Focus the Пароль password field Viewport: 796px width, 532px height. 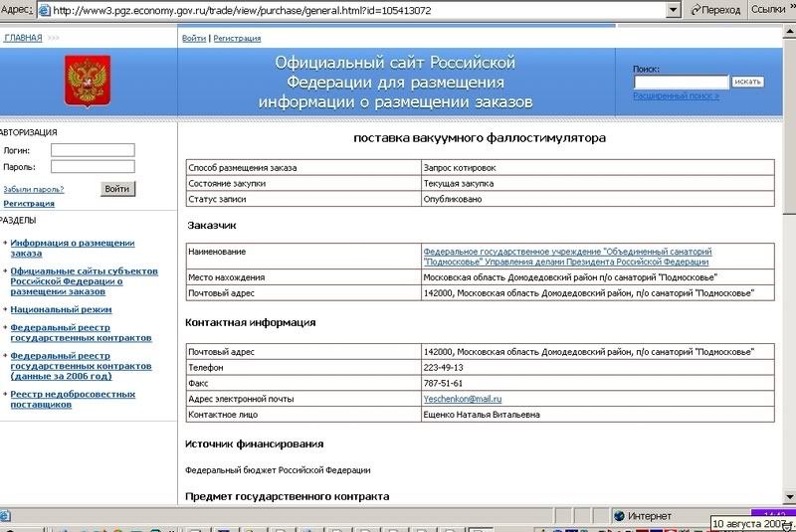coord(93,167)
